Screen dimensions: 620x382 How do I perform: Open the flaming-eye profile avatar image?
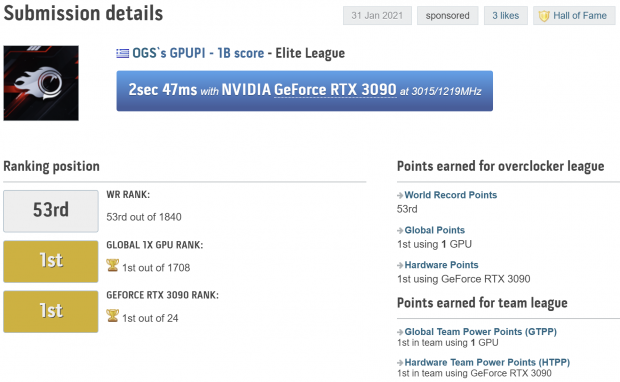[x=41, y=83]
